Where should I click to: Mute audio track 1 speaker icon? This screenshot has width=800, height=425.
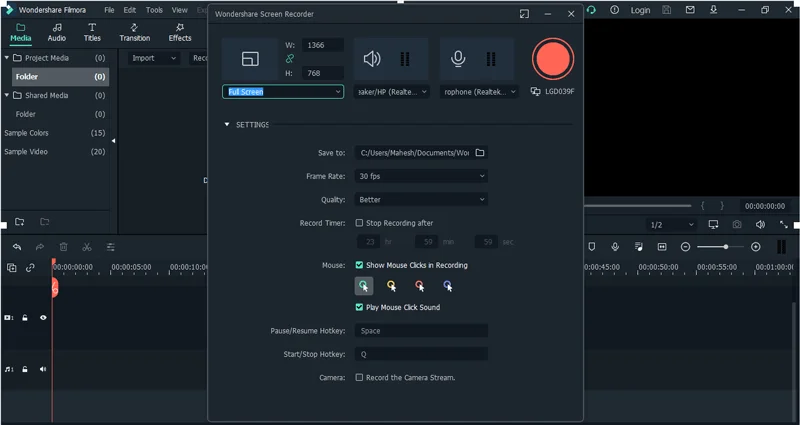coord(43,369)
